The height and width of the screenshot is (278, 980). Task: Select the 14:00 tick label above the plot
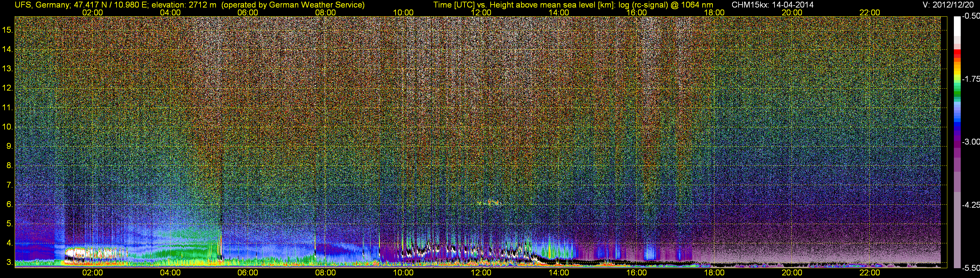pos(559,12)
